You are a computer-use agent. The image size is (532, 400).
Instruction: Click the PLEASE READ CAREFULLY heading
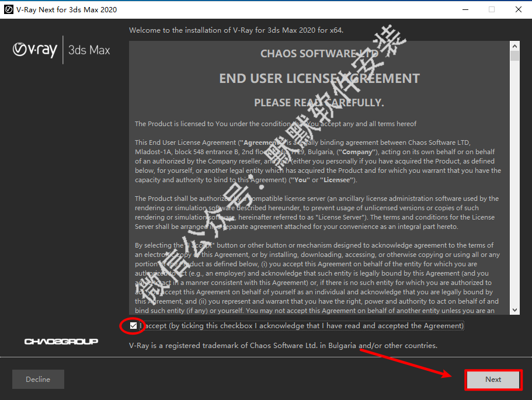319,103
